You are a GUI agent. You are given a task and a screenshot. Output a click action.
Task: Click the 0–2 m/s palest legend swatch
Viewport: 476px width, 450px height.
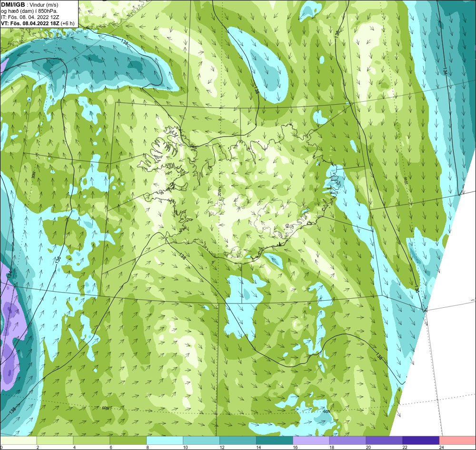click(x=18, y=440)
